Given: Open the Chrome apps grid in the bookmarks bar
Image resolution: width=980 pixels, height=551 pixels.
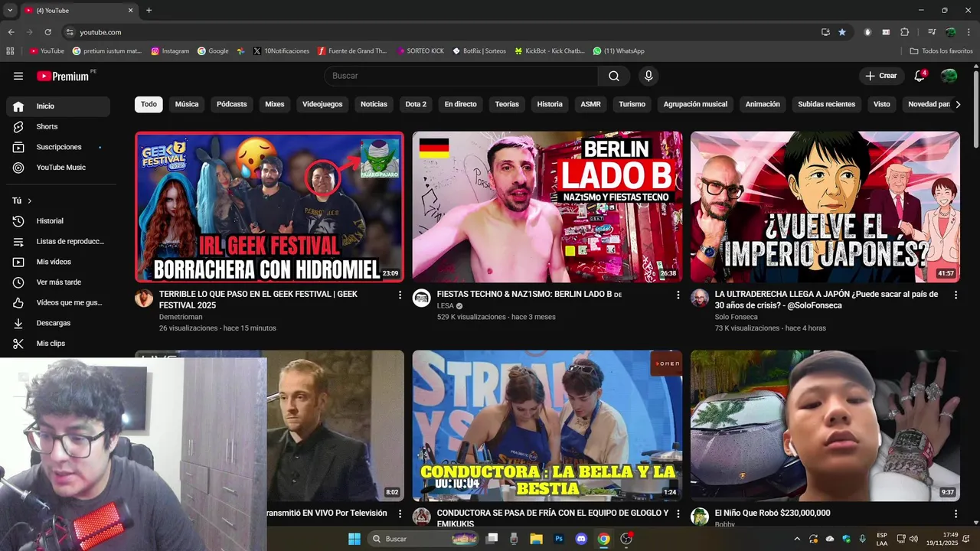Looking at the screenshot, I should [x=10, y=51].
